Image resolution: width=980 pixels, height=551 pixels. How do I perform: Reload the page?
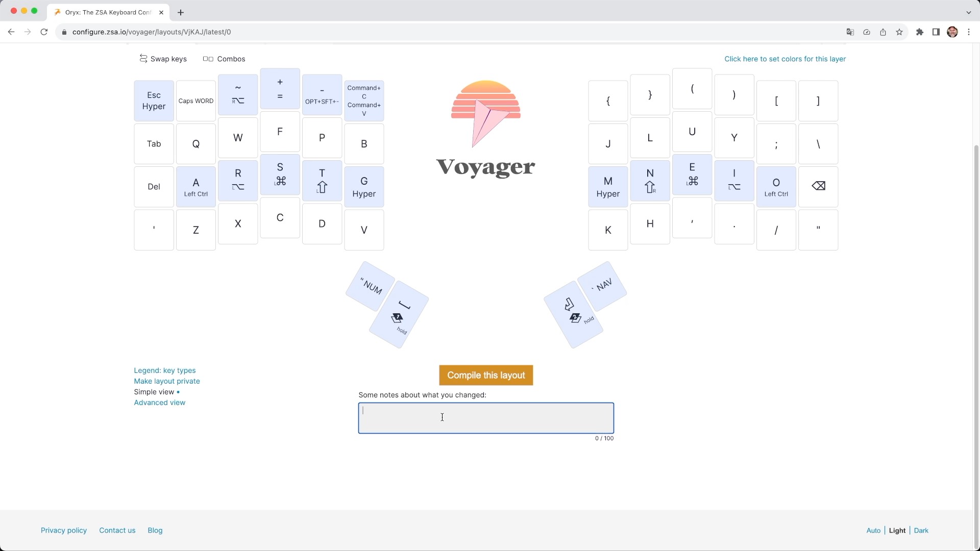pyautogui.click(x=44, y=32)
